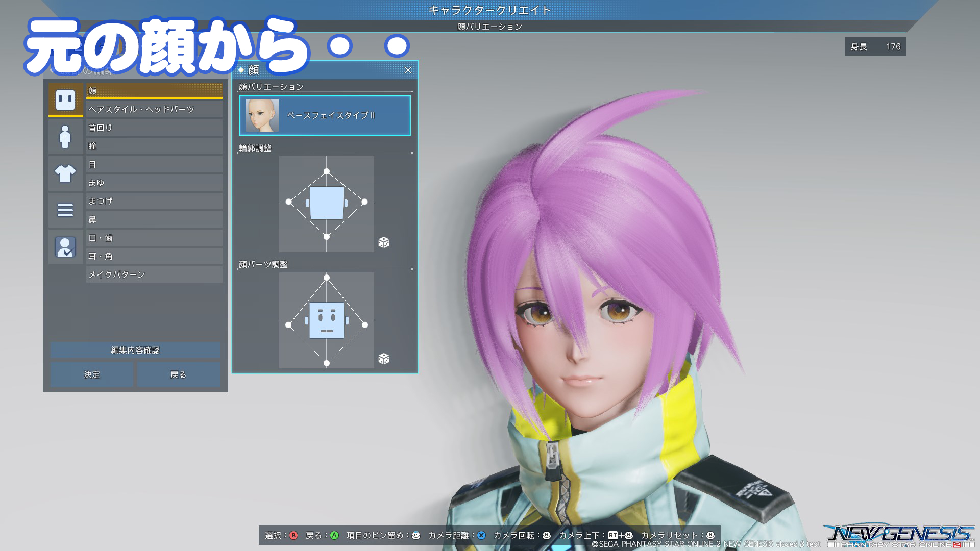Click 項目のピン留め stick hint
This screenshot has height=551, width=980.
point(383,535)
